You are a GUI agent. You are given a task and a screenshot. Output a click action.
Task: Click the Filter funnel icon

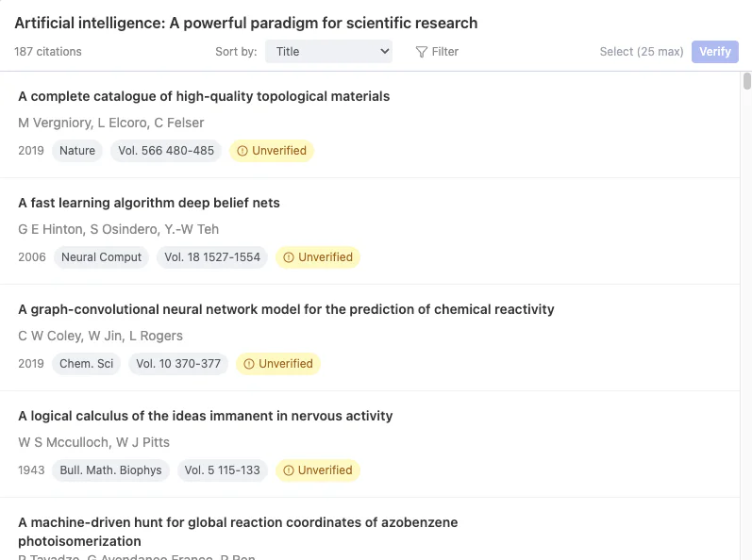422,52
